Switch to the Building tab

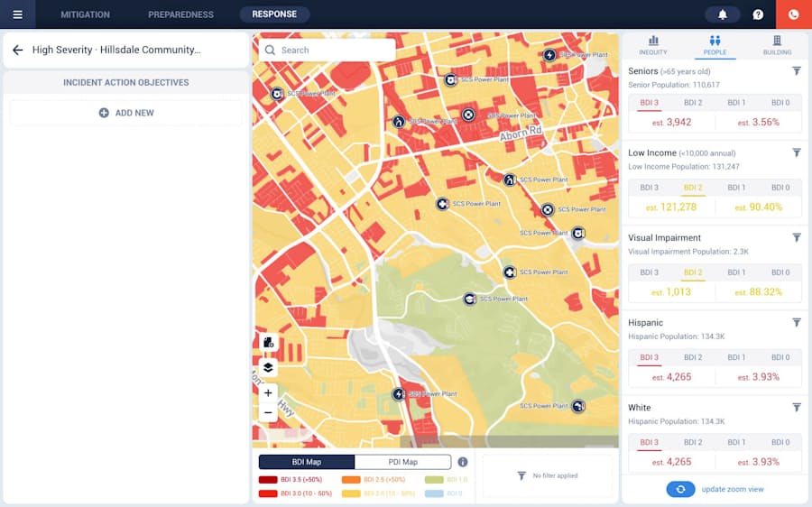click(x=777, y=45)
